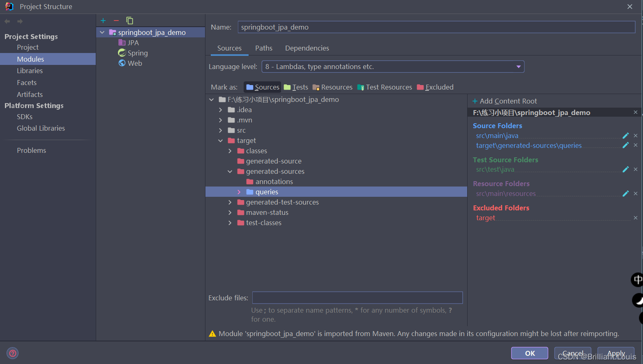Select the Web facet icon
Image resolution: width=643 pixels, height=364 pixels.
122,63
